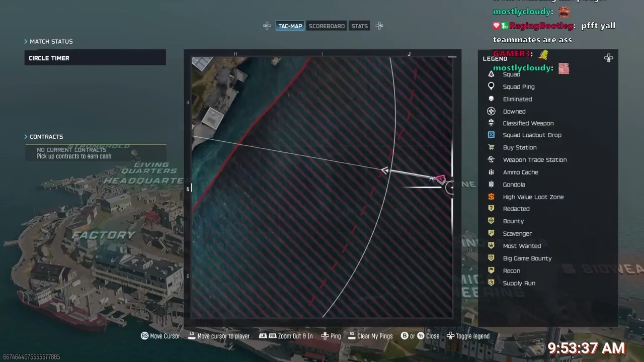Open the STATS tab
Viewport: 644px width, 362px height.
pyautogui.click(x=360, y=26)
